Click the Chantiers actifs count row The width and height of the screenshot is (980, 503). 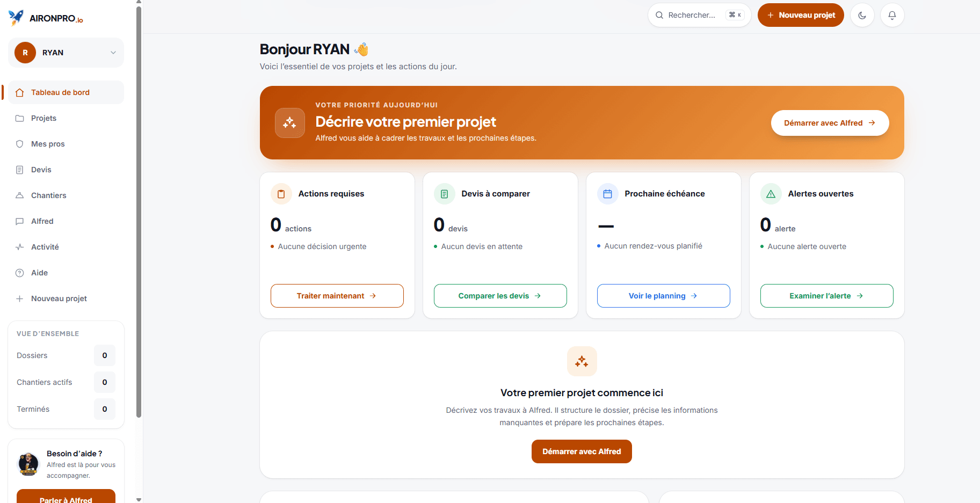66,382
